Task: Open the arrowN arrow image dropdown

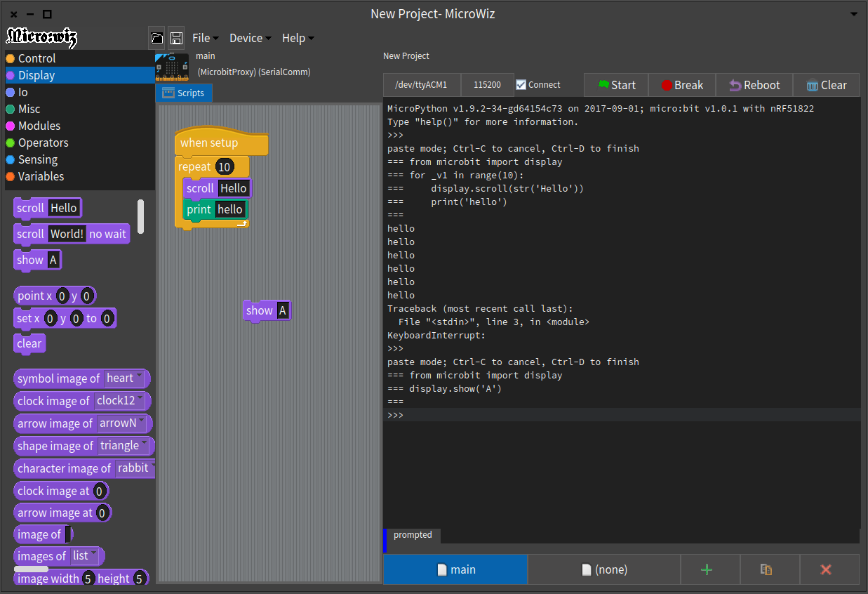Action: click(123, 423)
